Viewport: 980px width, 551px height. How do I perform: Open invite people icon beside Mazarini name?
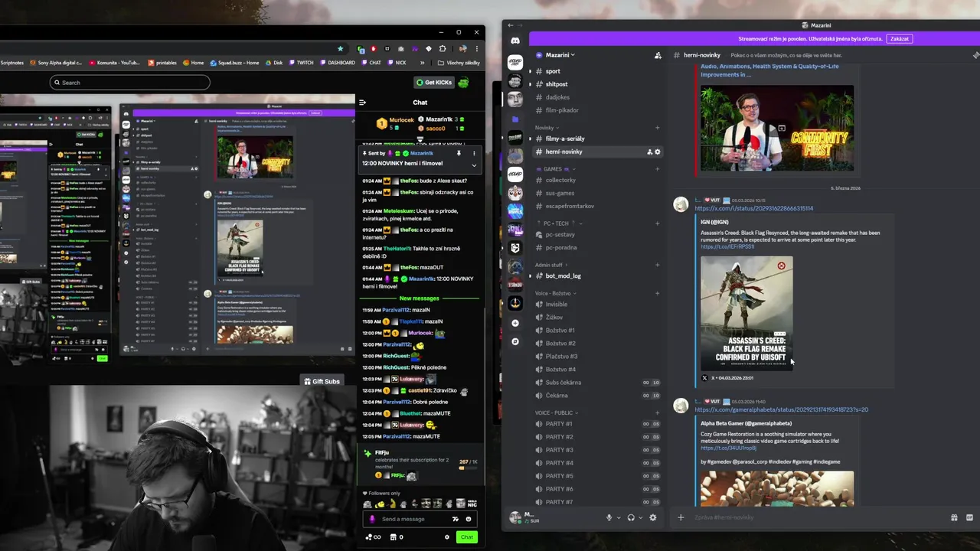[x=658, y=55]
